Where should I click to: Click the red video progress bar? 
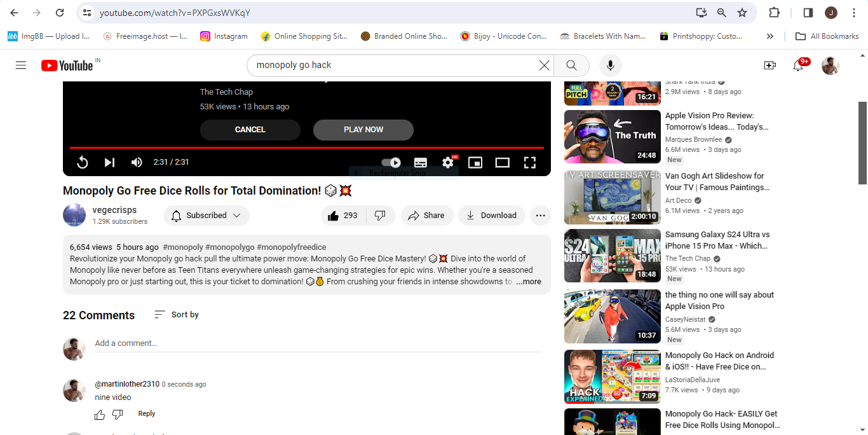(x=307, y=148)
